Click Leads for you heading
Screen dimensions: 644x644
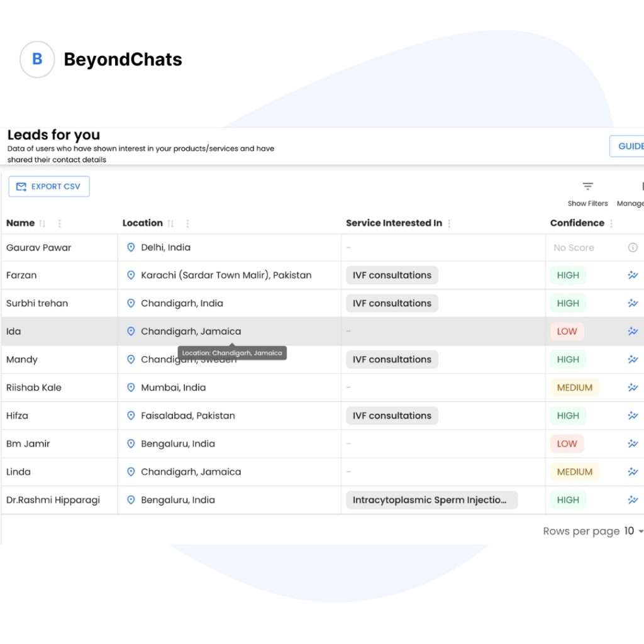tap(54, 135)
